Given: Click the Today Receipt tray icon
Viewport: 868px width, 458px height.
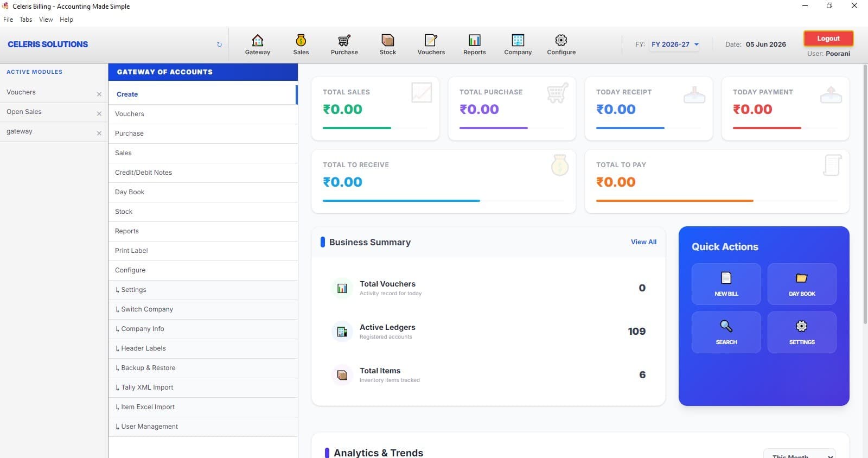Looking at the screenshot, I should pyautogui.click(x=694, y=94).
